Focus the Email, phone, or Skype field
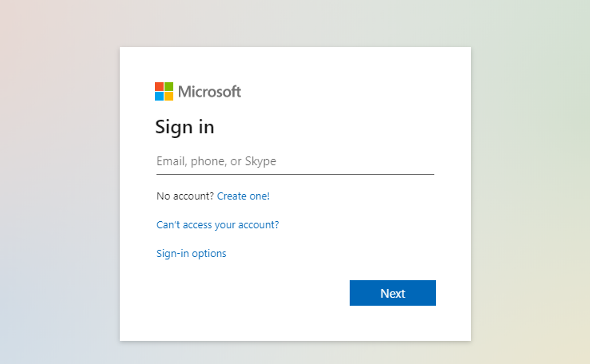 295,161
